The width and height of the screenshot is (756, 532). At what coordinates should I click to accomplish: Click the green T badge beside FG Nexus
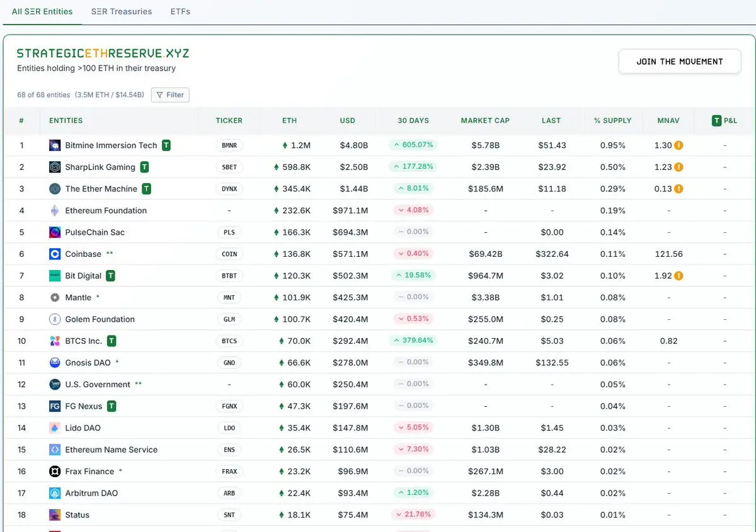(x=112, y=406)
